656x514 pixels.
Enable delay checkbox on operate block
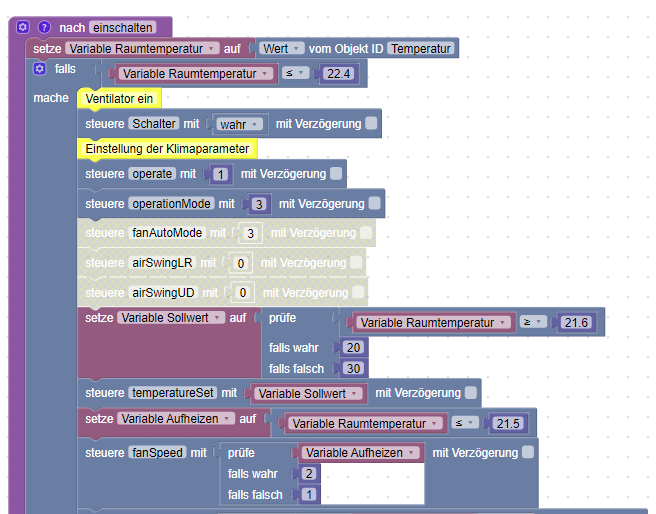[336, 174]
